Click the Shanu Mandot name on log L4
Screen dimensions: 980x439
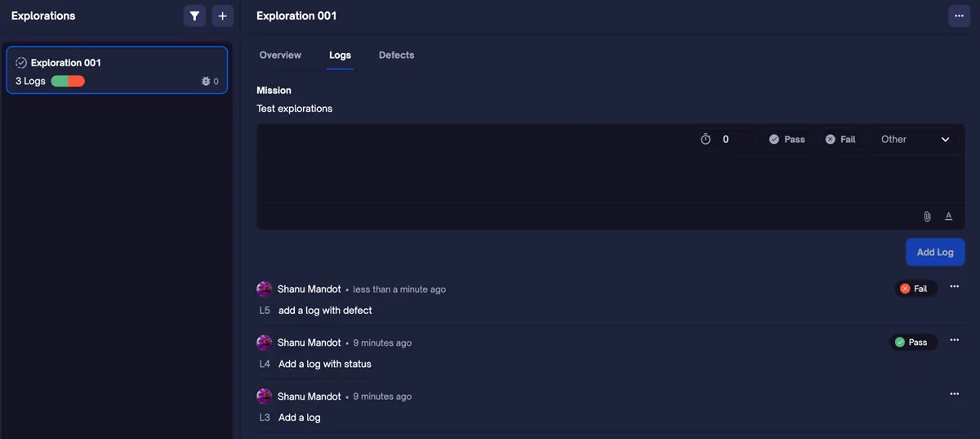coord(310,343)
